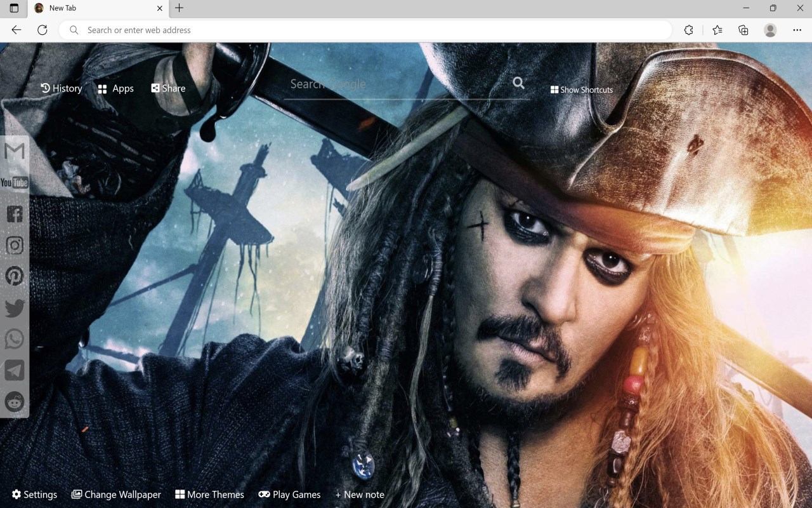This screenshot has height=508, width=812.
Task: Select the New Tab tab
Action: [98, 8]
